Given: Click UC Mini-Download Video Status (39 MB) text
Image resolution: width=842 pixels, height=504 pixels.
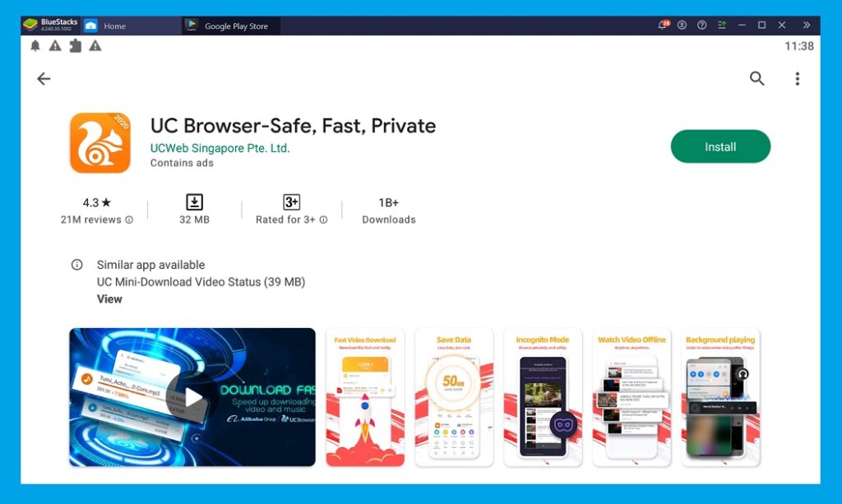Looking at the screenshot, I should 201,282.
